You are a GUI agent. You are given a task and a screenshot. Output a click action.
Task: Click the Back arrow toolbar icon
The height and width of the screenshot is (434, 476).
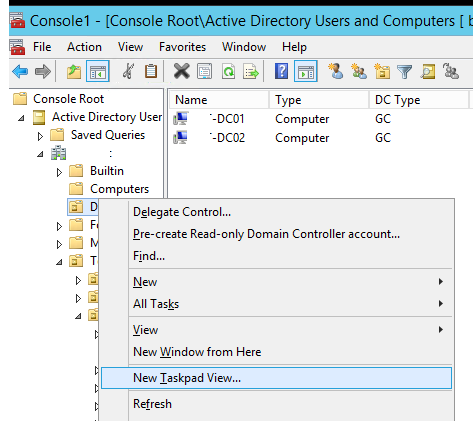(x=20, y=72)
